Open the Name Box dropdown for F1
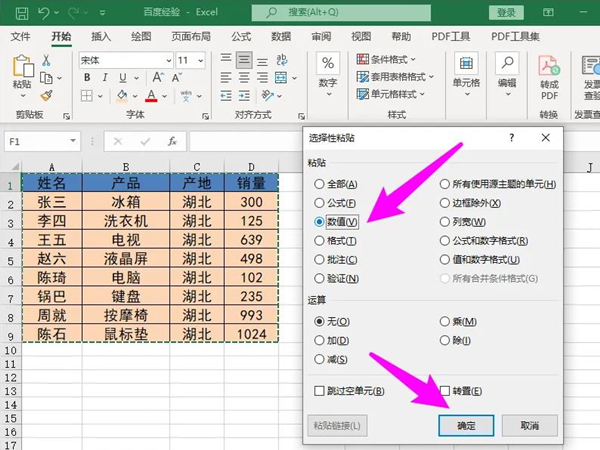The width and height of the screenshot is (600, 450). coord(73,142)
